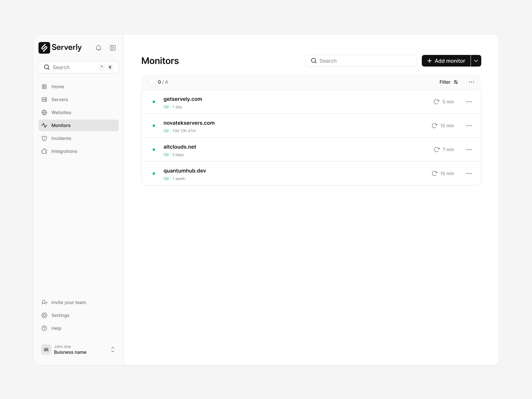
Task: Click refresh icon for getservely.com
Action: (436, 102)
